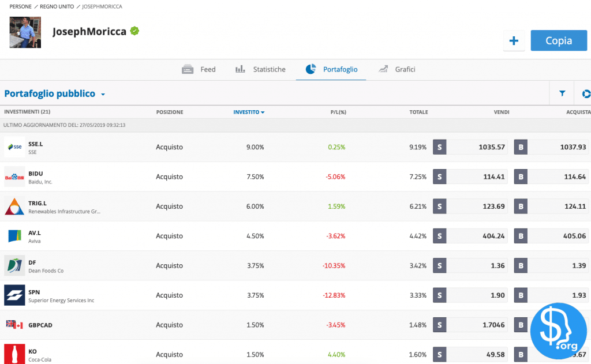591x364 pixels.
Task: Click BIDU buy price 114.64
Action: (575, 177)
